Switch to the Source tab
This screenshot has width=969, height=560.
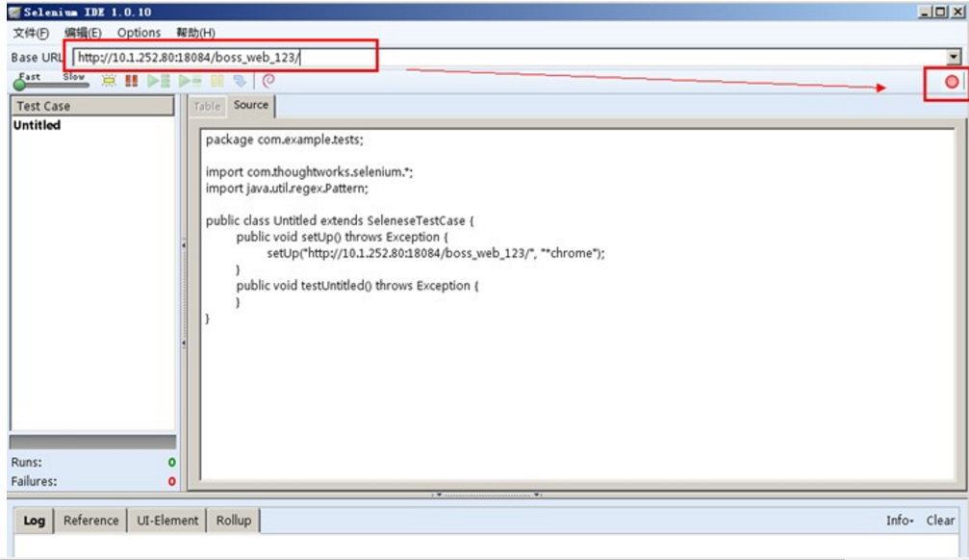tap(251, 105)
